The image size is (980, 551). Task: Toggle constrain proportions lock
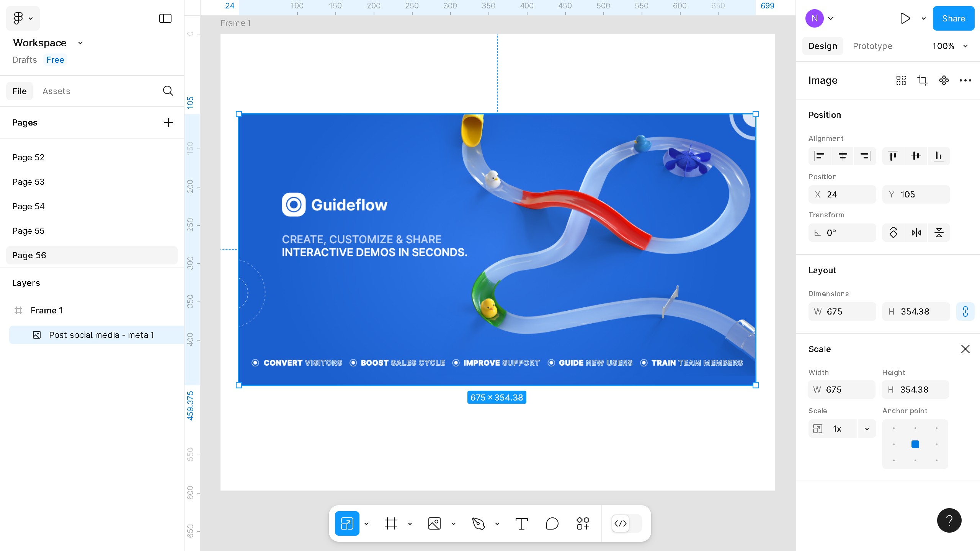coord(965,311)
